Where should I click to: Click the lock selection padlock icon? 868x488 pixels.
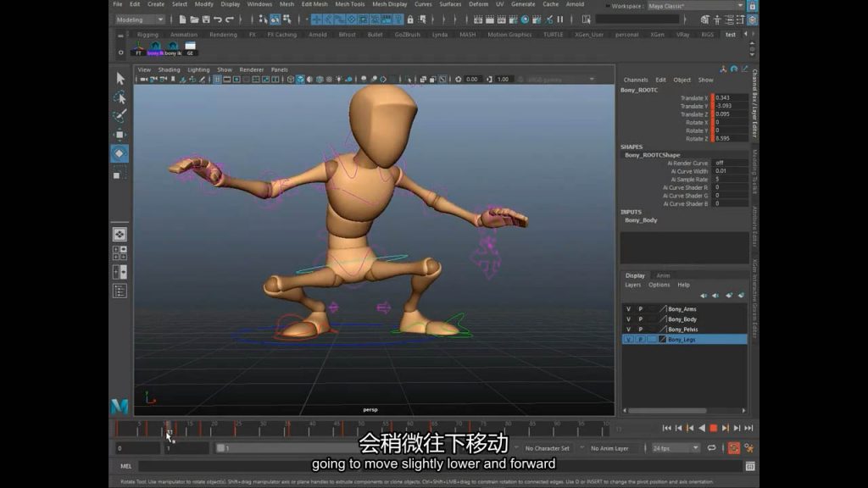click(x=410, y=19)
